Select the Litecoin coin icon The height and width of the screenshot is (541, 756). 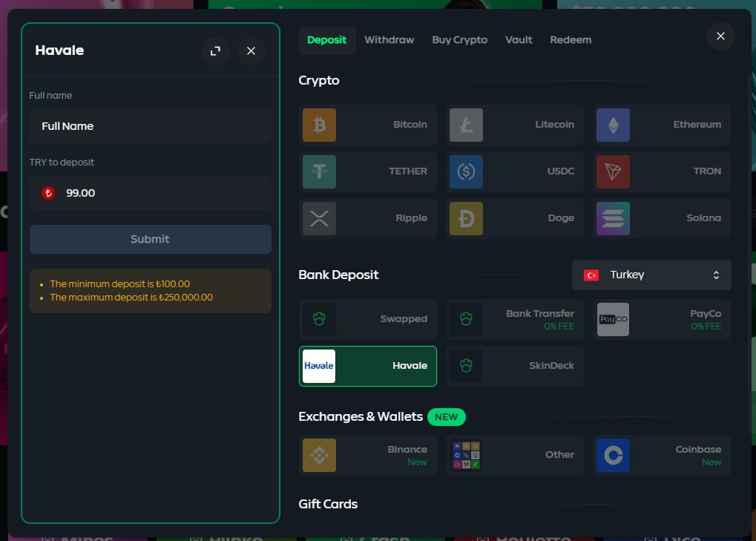pyautogui.click(x=466, y=125)
